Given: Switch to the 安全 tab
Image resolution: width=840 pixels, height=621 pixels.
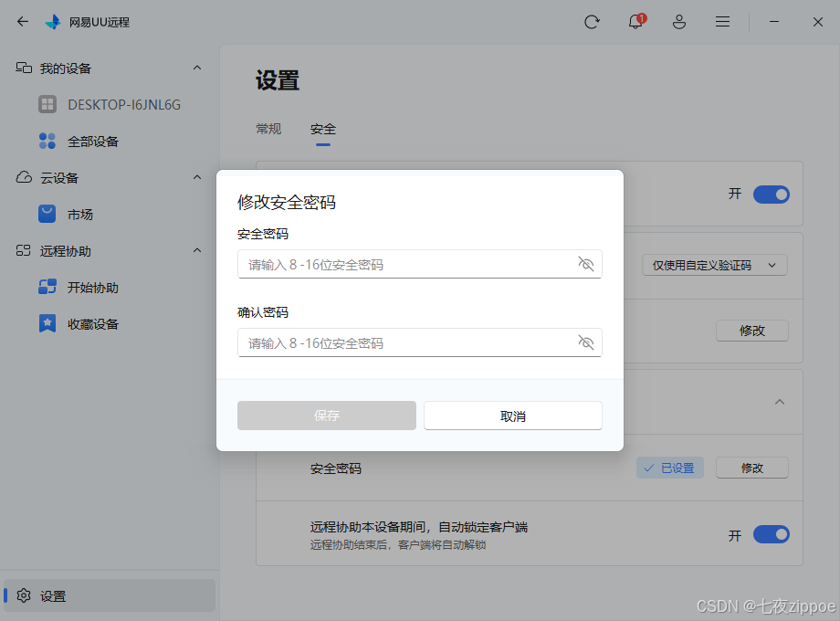Looking at the screenshot, I should click(323, 129).
